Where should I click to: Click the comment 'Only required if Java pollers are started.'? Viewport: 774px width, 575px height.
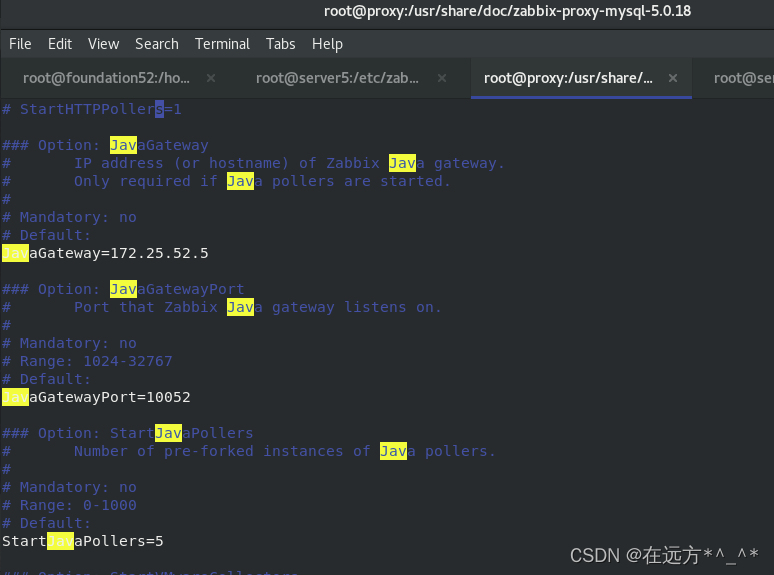tap(262, 181)
